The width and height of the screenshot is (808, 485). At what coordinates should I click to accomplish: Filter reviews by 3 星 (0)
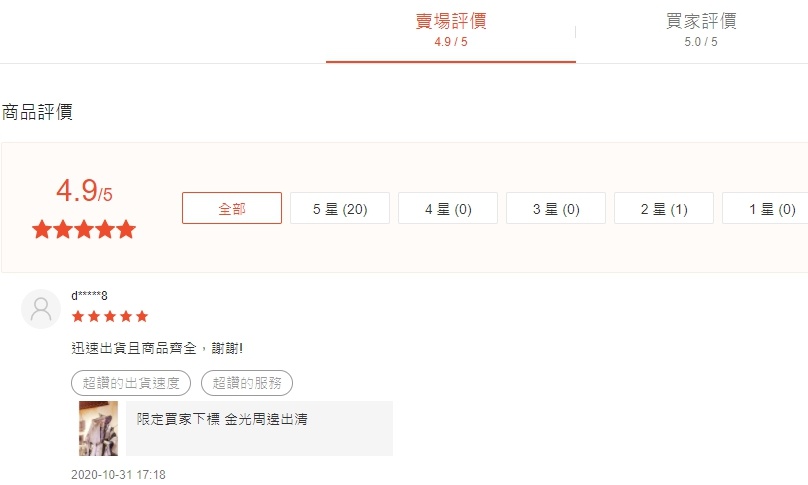pos(556,208)
